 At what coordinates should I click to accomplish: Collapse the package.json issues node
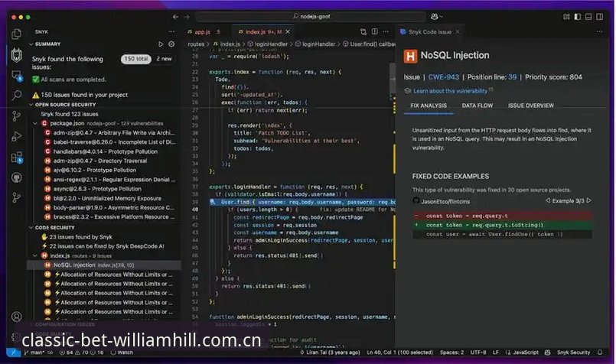[35, 123]
